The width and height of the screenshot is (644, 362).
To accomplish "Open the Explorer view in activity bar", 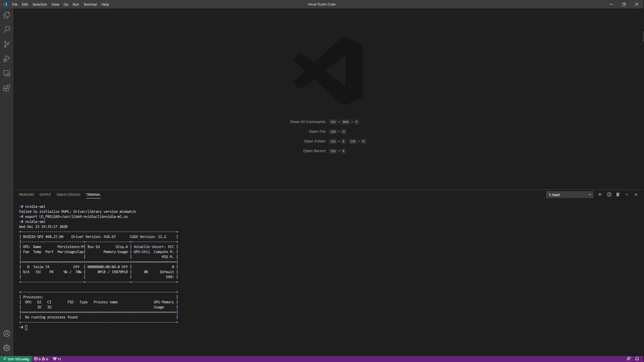I will coord(7,15).
